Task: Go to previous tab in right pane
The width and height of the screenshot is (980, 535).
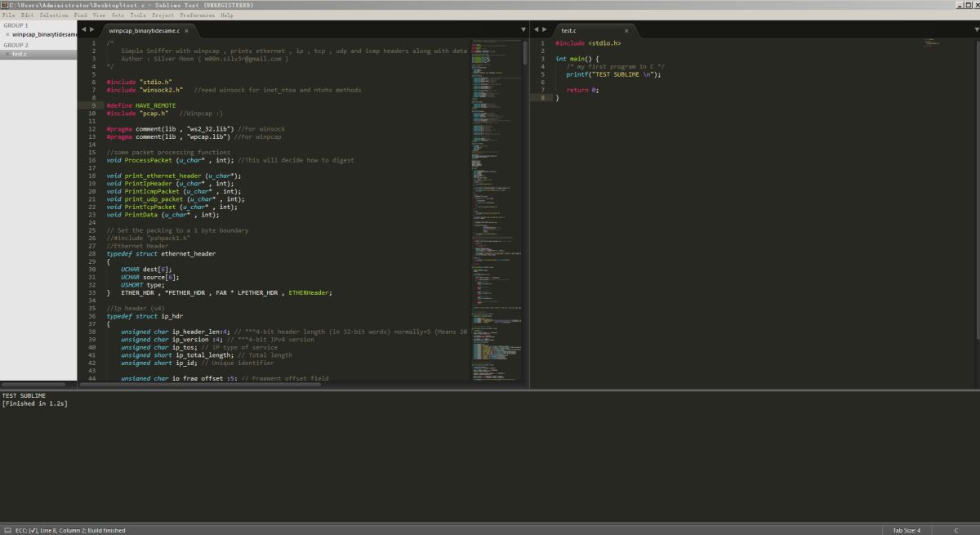Action: [536, 29]
